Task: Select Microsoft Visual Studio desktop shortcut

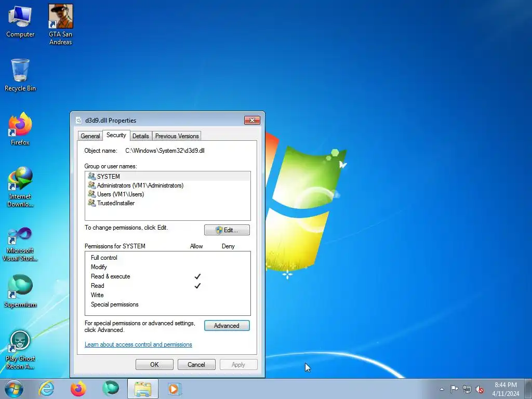Action: (x=20, y=244)
